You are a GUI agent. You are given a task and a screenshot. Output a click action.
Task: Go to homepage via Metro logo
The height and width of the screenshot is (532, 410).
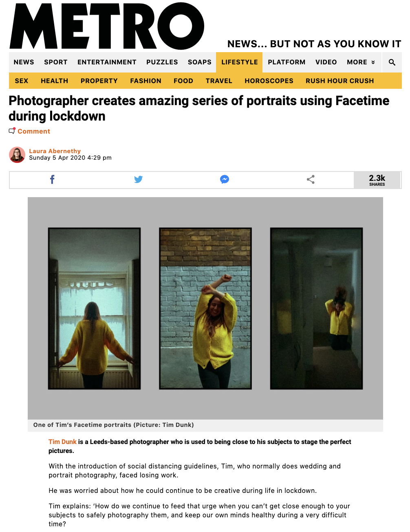pyautogui.click(x=107, y=26)
